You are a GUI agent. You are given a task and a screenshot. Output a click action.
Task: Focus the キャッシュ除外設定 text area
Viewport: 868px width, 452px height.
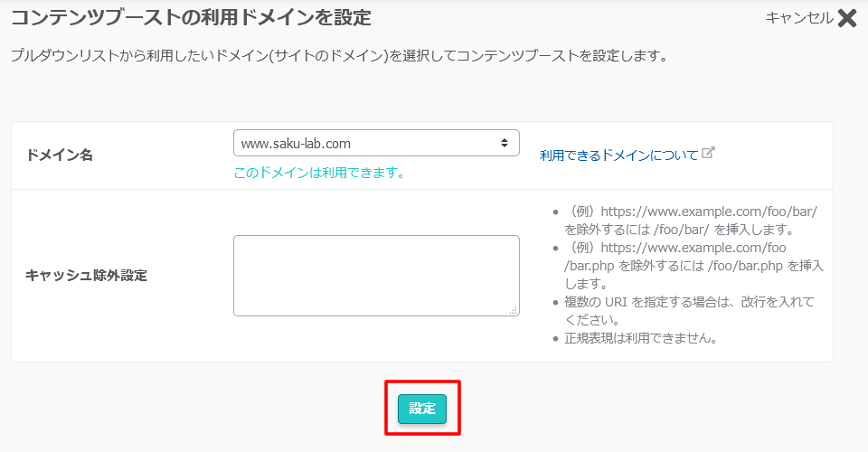coord(376,276)
